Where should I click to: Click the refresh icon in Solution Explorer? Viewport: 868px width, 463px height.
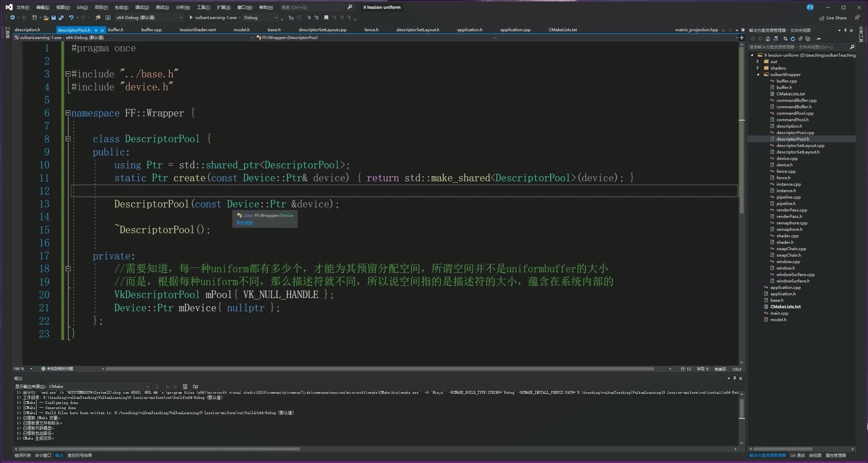[793, 39]
